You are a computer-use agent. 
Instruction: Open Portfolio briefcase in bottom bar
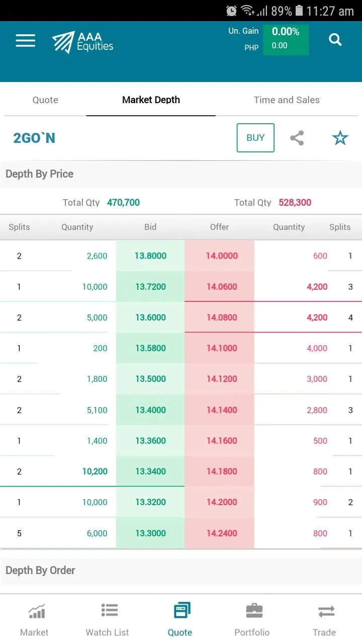(252, 620)
